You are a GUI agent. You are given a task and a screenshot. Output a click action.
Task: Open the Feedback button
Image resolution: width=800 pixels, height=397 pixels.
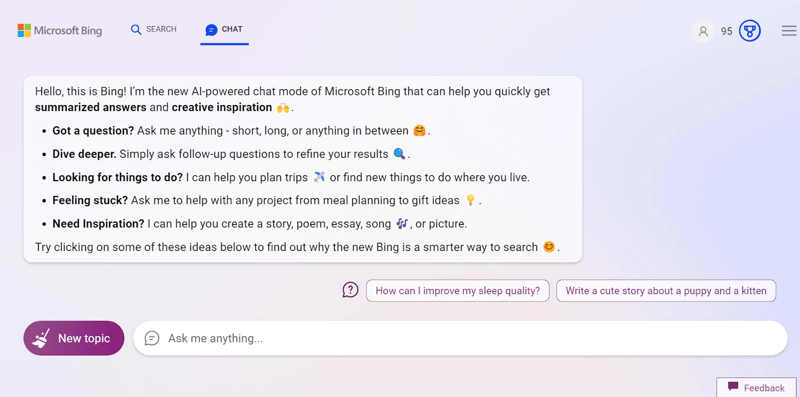758,387
